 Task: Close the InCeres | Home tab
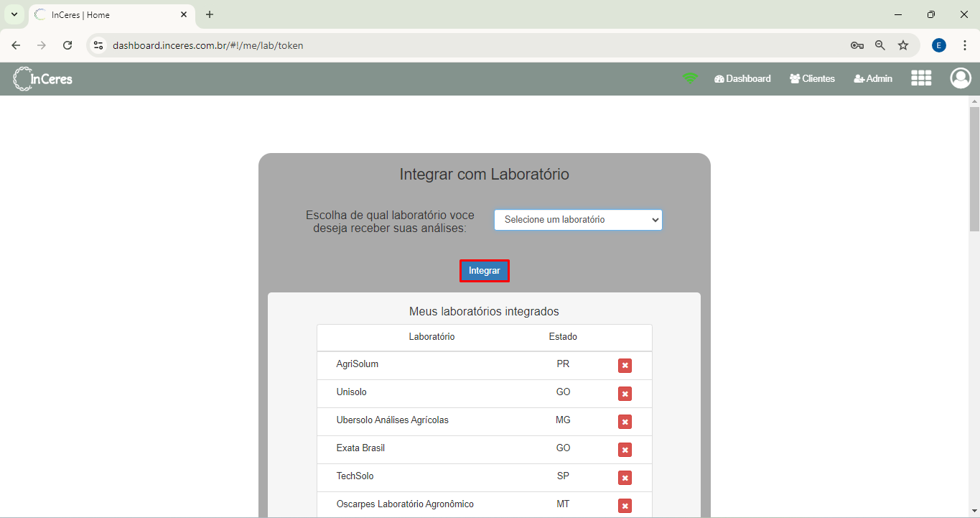click(x=184, y=14)
